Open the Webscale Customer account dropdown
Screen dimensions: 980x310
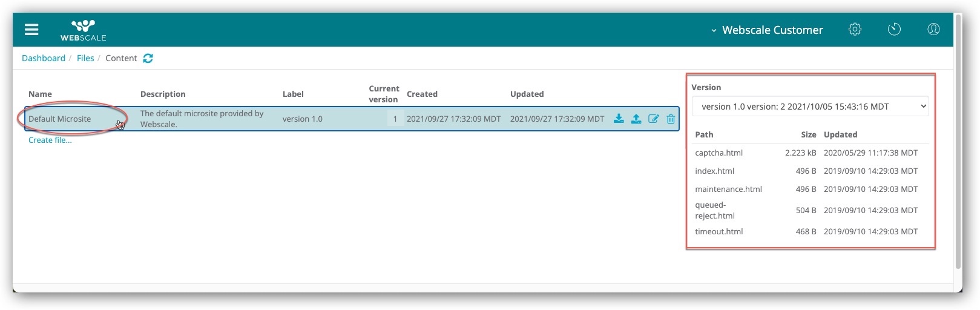click(767, 30)
